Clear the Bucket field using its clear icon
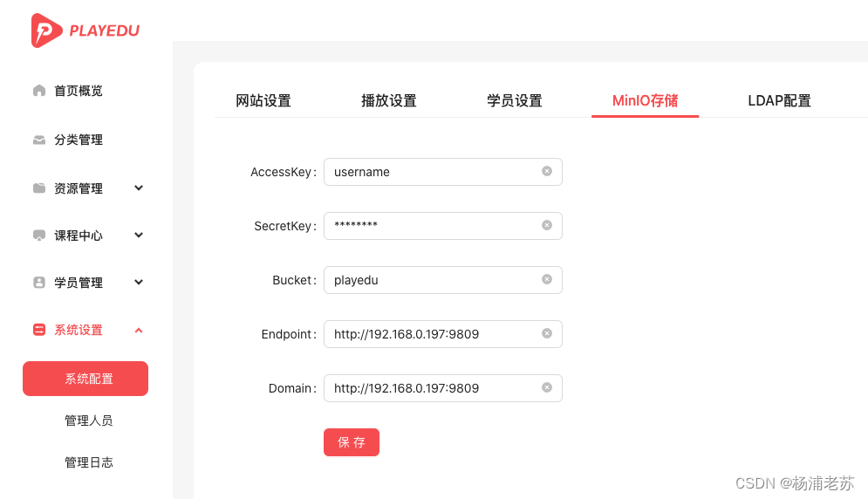The image size is (868, 499). pyautogui.click(x=547, y=280)
